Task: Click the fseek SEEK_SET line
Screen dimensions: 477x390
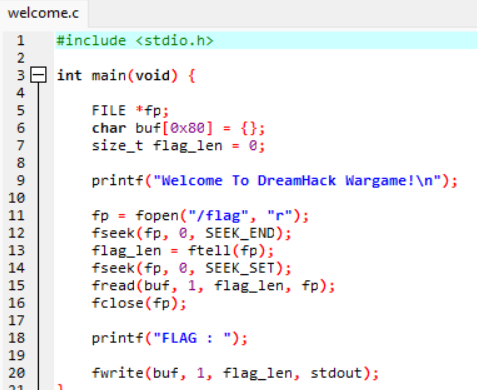Action: (x=192, y=268)
